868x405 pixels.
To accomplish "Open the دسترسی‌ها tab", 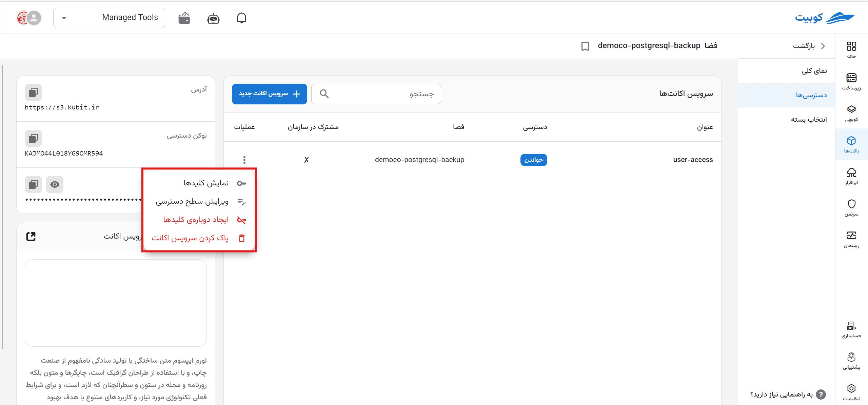I will pyautogui.click(x=787, y=95).
